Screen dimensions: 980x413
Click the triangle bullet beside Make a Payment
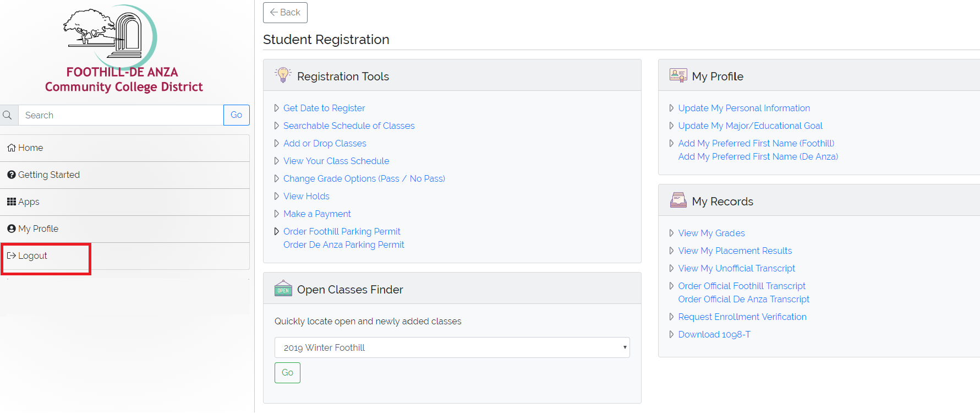point(277,214)
